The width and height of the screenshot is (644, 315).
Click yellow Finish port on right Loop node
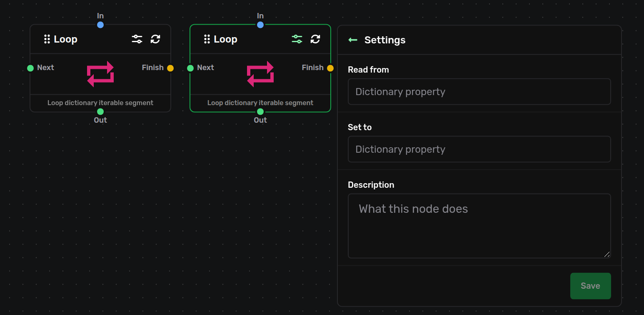330,68
